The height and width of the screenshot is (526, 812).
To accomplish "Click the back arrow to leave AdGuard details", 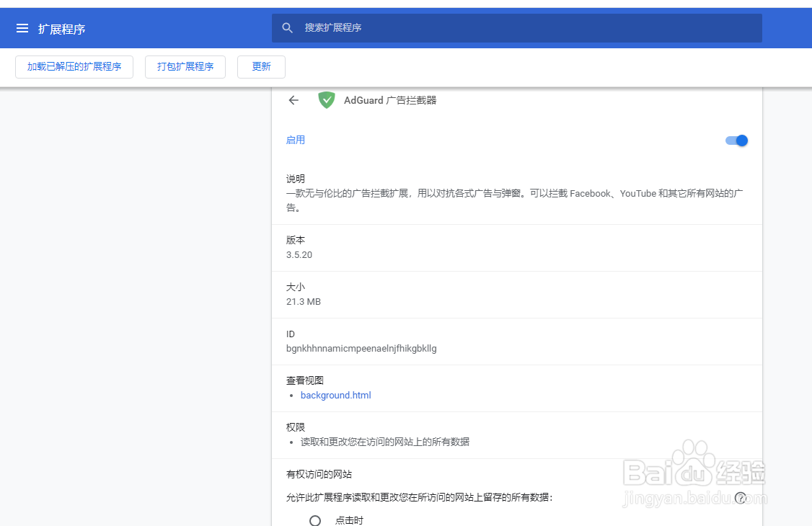I will point(294,100).
